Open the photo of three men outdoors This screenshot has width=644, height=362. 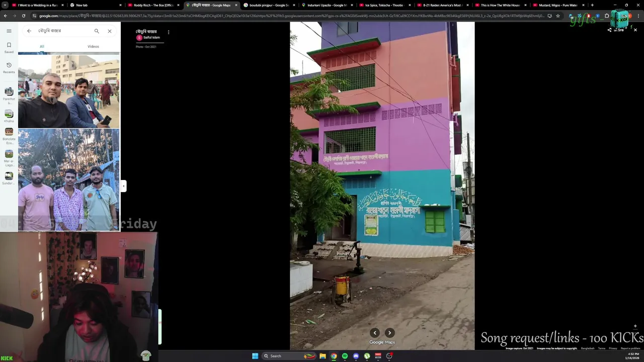[x=69, y=180]
